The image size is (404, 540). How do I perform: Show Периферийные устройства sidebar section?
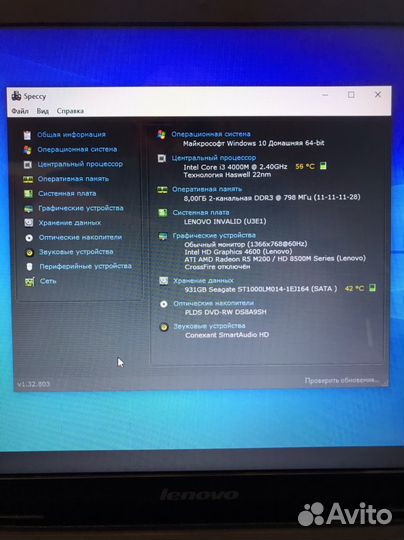pos(85,266)
